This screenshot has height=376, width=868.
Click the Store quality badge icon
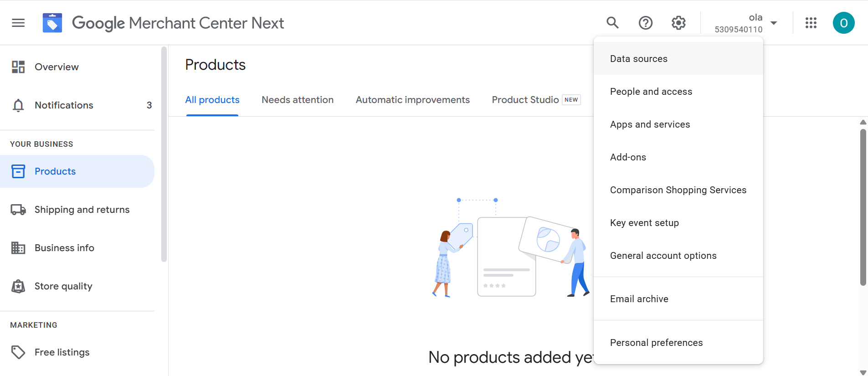18,286
